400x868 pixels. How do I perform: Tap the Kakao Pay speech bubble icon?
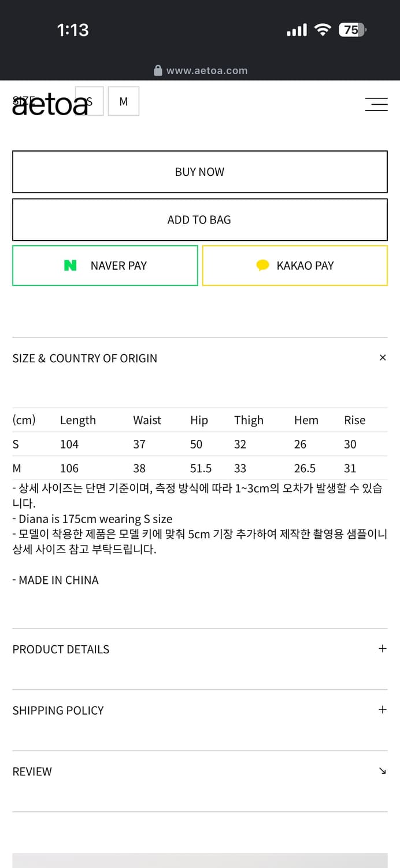click(x=263, y=265)
